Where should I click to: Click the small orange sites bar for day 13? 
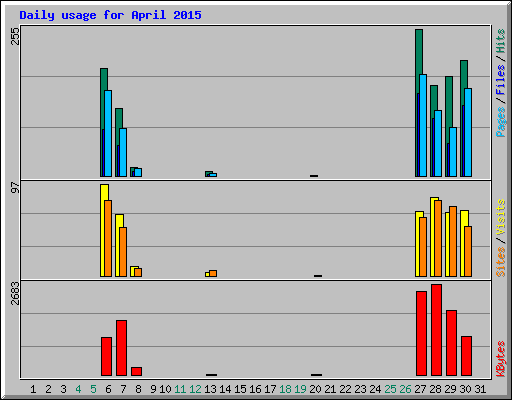[x=213, y=273]
